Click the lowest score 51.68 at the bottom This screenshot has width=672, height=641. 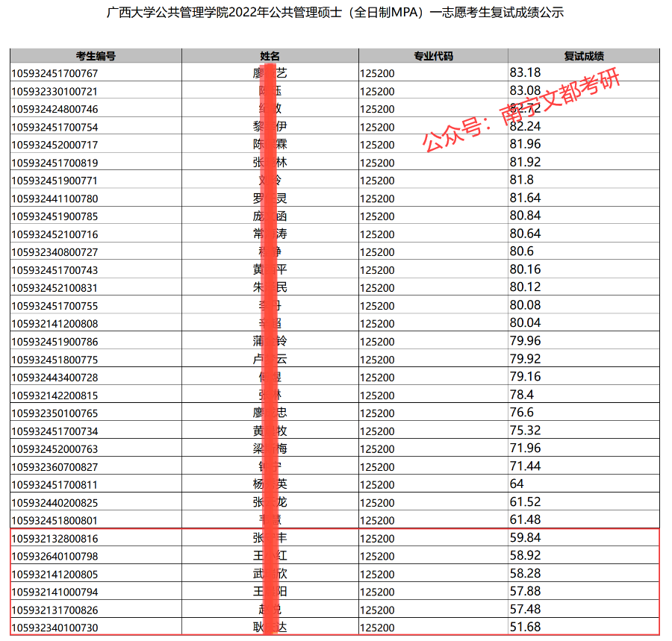click(523, 628)
